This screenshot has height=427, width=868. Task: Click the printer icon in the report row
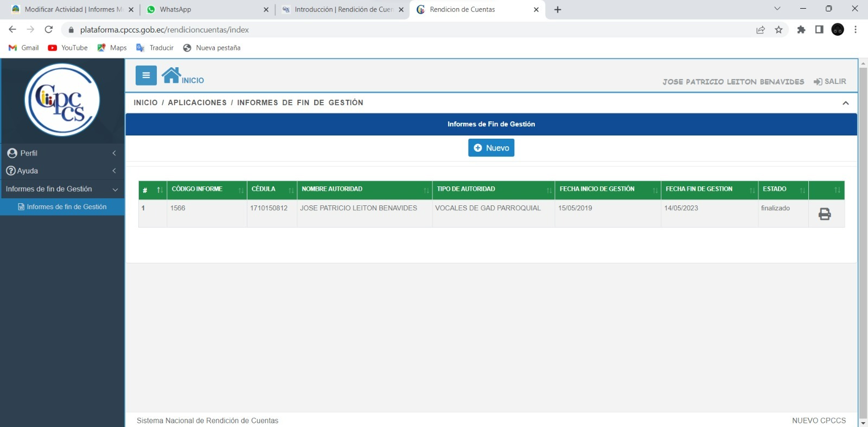[824, 214]
